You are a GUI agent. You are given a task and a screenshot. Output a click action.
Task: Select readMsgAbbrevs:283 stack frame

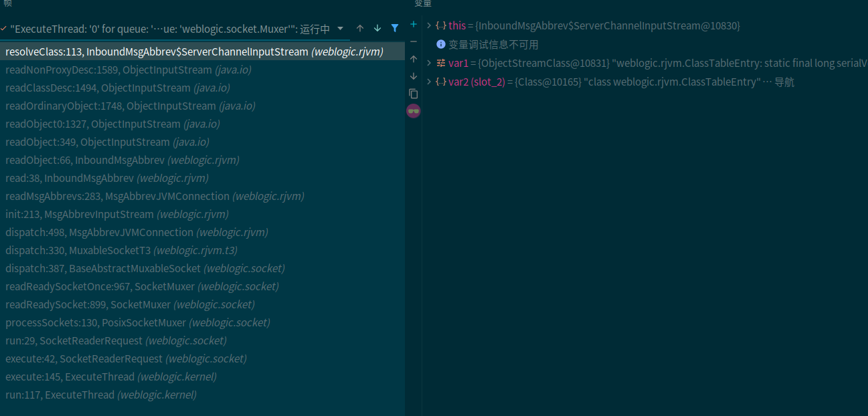point(154,196)
